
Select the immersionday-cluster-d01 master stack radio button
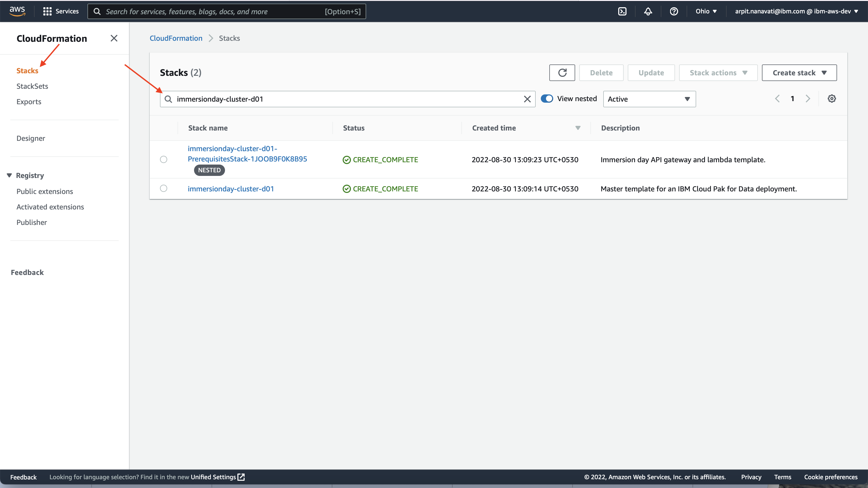point(163,188)
